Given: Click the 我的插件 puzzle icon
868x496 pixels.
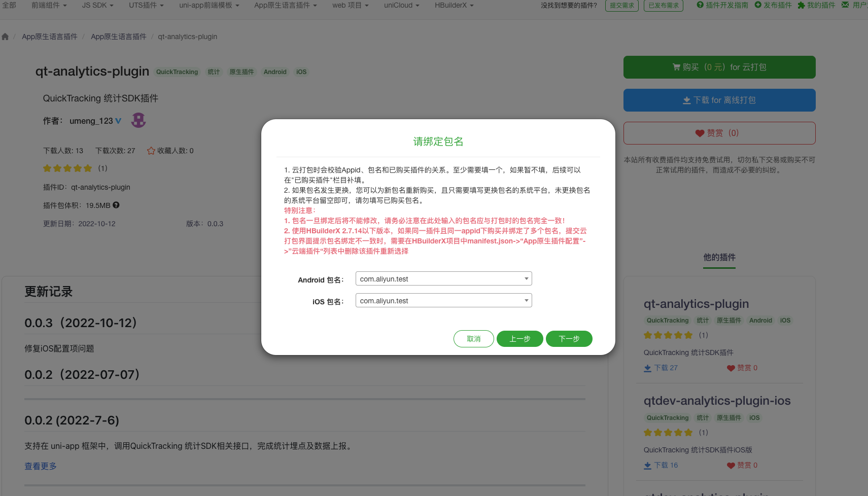Looking at the screenshot, I should pyautogui.click(x=801, y=5).
